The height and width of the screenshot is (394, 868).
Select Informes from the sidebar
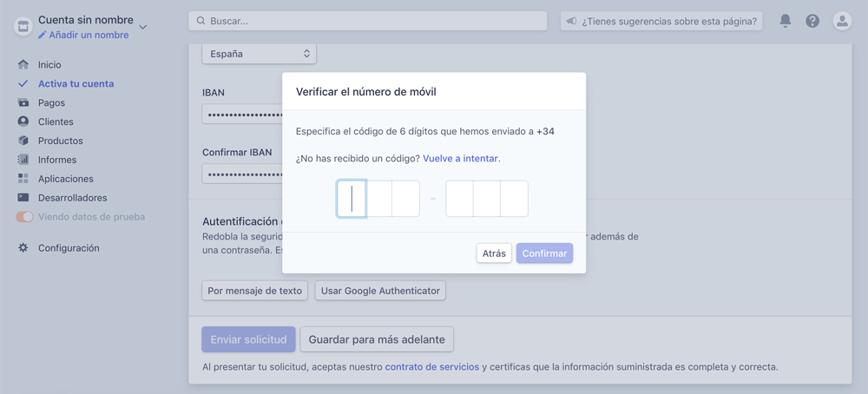click(57, 160)
